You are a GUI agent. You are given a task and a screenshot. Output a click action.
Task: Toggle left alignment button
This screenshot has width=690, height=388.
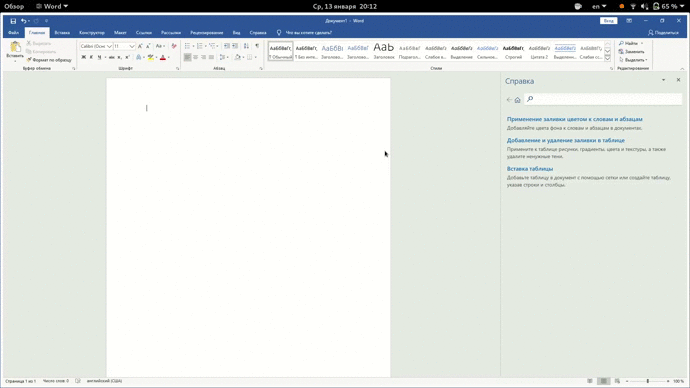187,57
